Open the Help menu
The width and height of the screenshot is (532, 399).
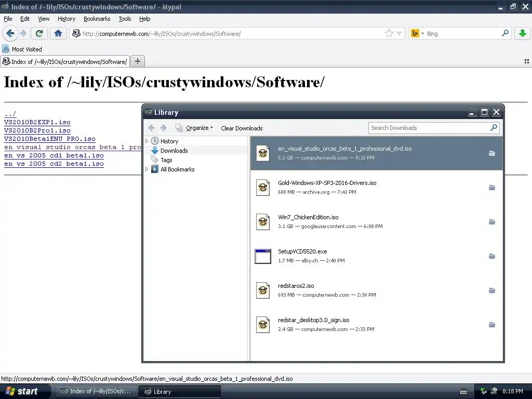coord(144,19)
